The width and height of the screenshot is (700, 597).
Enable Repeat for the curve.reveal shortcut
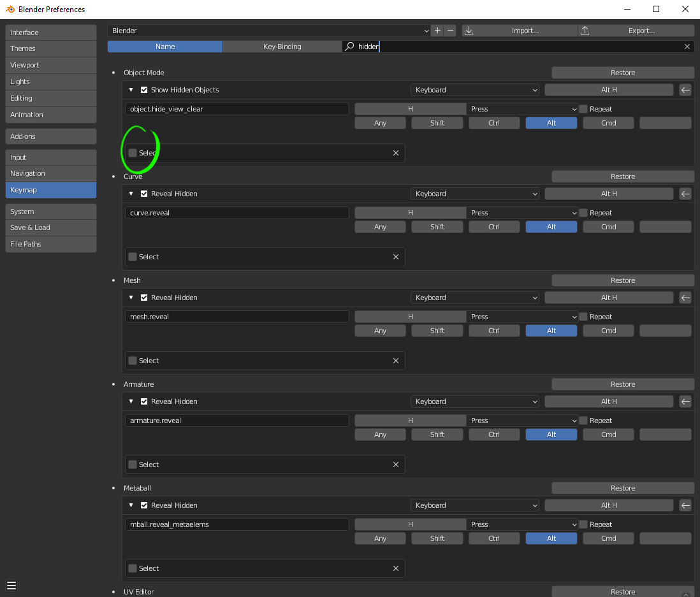[x=582, y=212]
